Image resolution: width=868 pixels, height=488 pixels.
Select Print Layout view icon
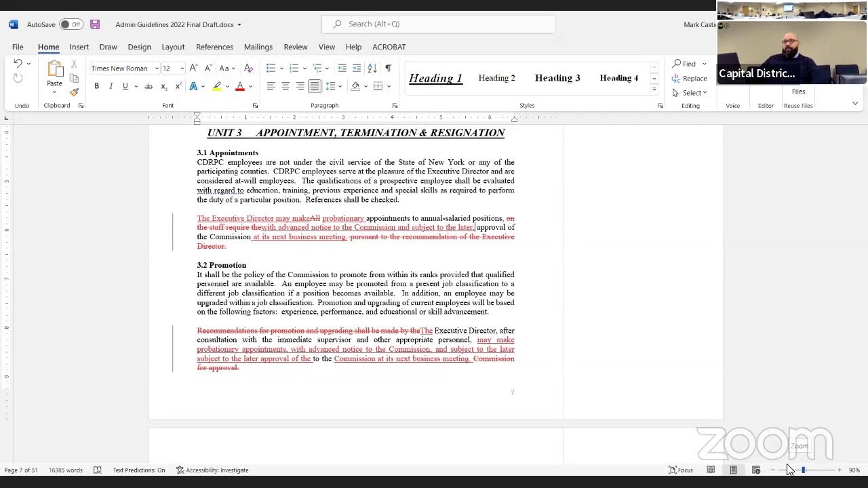point(733,470)
